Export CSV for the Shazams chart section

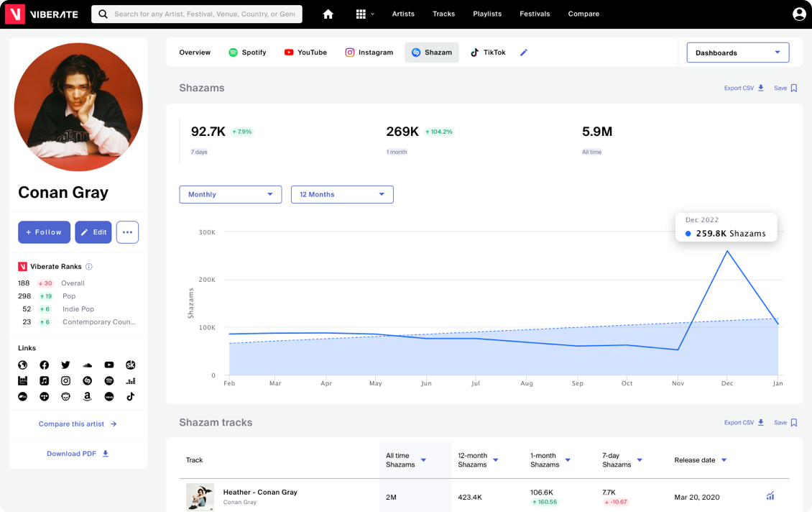click(744, 88)
